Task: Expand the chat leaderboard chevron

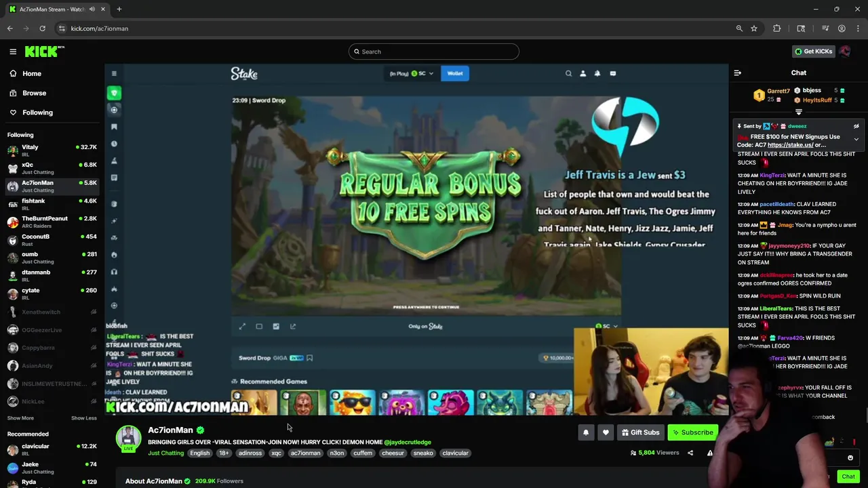Action: coord(798,112)
